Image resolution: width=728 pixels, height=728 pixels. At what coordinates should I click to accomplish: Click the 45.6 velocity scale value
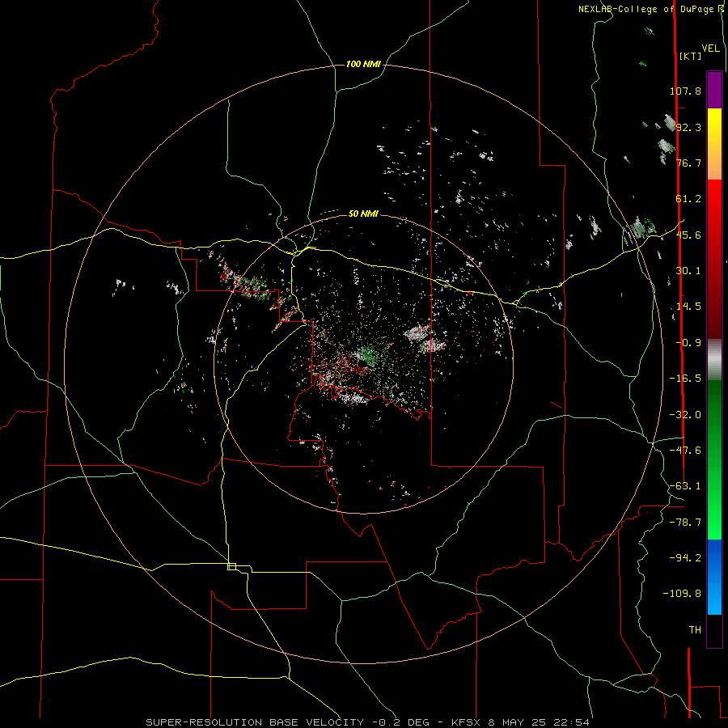(688, 235)
